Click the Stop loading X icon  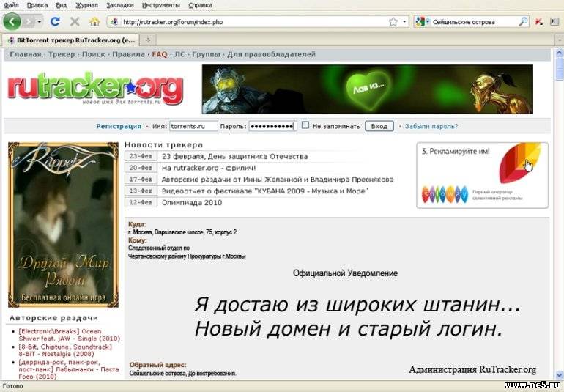[x=75, y=22]
